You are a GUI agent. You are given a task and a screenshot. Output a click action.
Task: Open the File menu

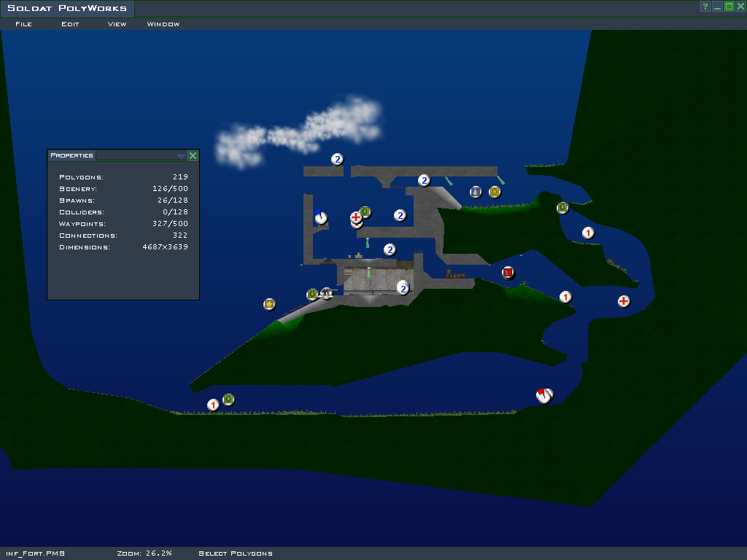pos(23,24)
